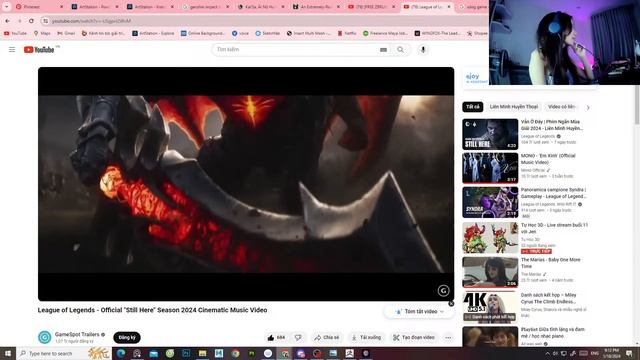Subscribe with the 'Đăng ký' button
640x360 pixels.
(127, 338)
